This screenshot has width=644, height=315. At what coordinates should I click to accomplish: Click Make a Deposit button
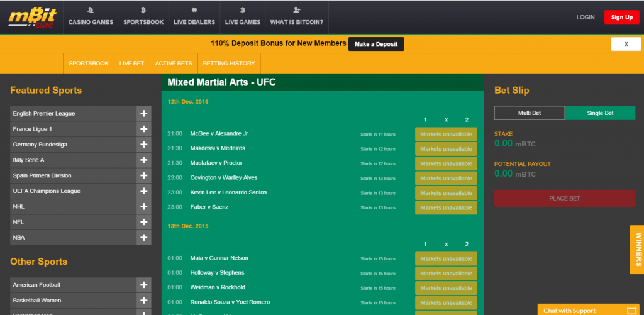[x=376, y=44]
